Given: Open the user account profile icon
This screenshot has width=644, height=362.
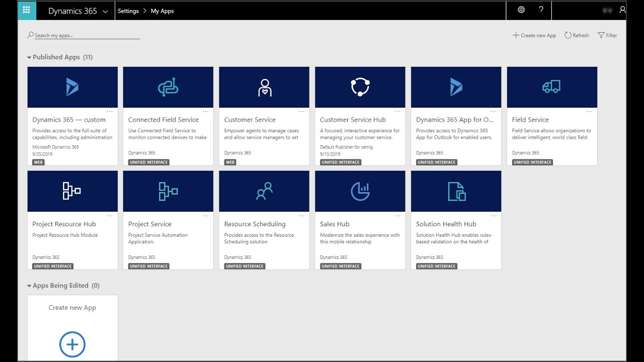Looking at the screenshot, I should click(622, 10).
